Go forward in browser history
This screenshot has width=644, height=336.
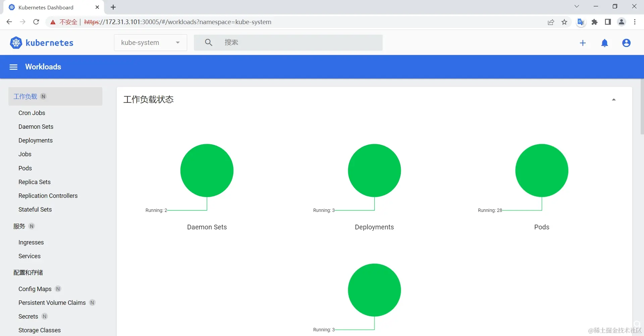click(22, 22)
